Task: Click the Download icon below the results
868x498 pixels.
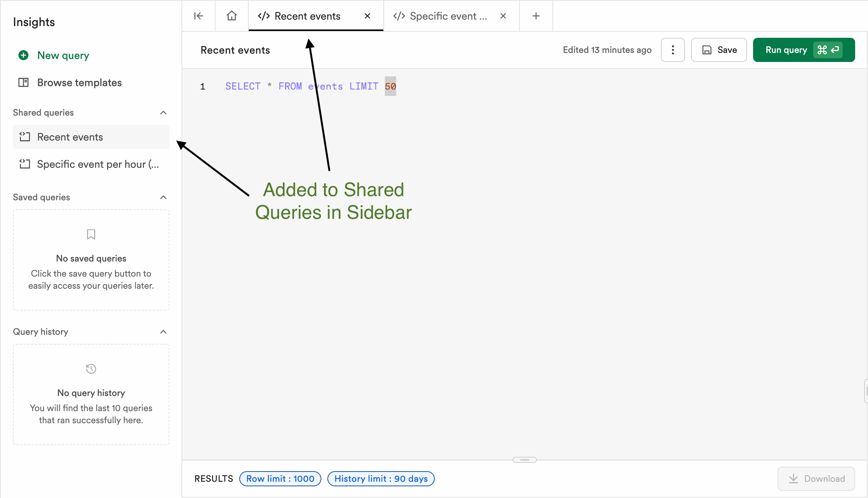Action: (x=794, y=479)
